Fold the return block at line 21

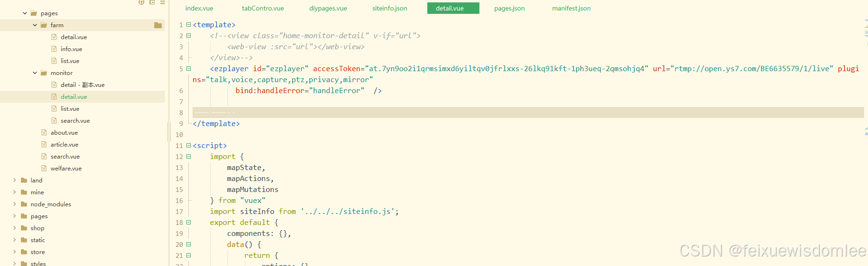point(188,255)
